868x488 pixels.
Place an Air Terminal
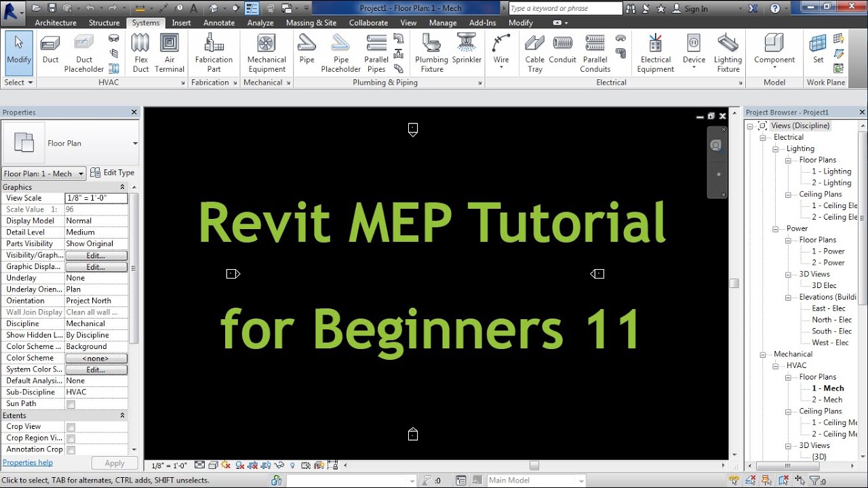[170, 53]
